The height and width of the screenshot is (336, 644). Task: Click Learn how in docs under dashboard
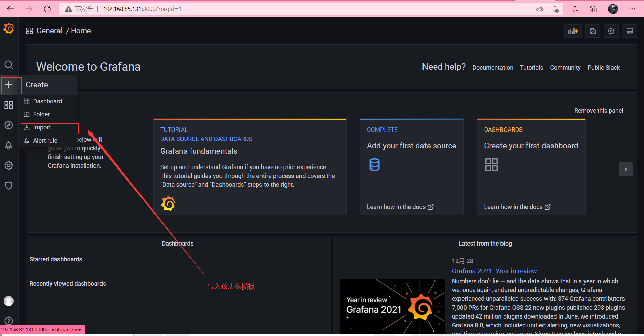pos(517,207)
